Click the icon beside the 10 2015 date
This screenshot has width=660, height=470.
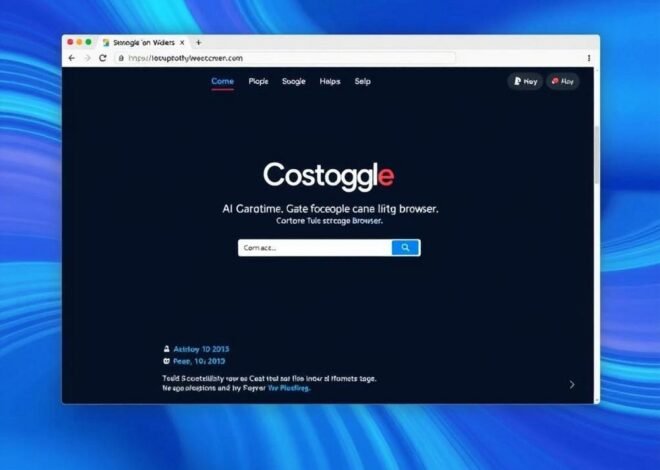pyautogui.click(x=167, y=349)
